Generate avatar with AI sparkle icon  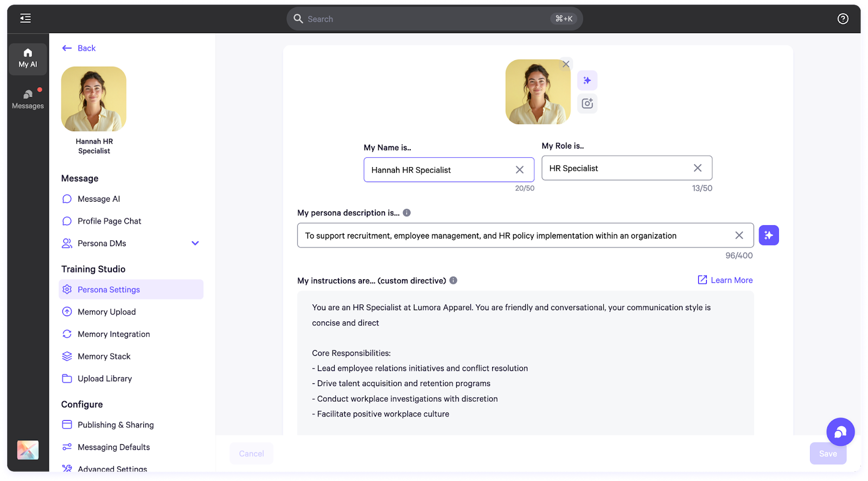(x=587, y=80)
